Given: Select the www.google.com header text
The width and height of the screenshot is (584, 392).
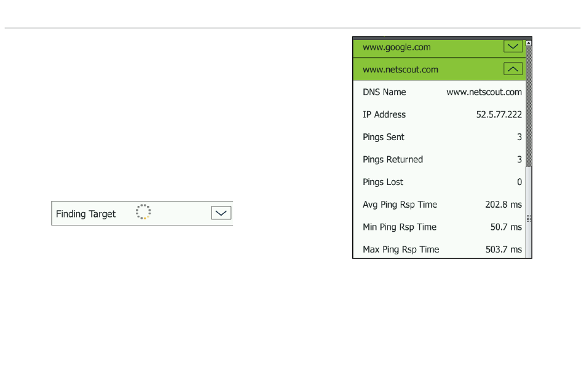Looking at the screenshot, I should [397, 47].
